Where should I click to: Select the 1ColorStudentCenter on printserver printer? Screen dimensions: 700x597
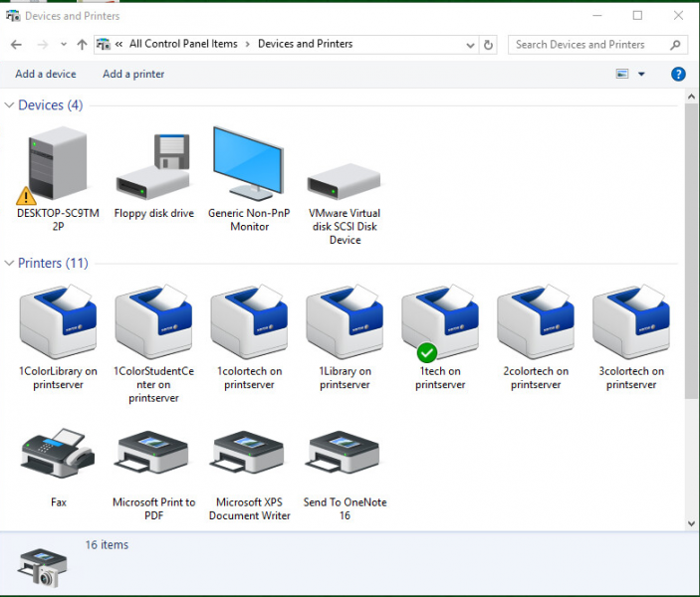click(x=153, y=321)
